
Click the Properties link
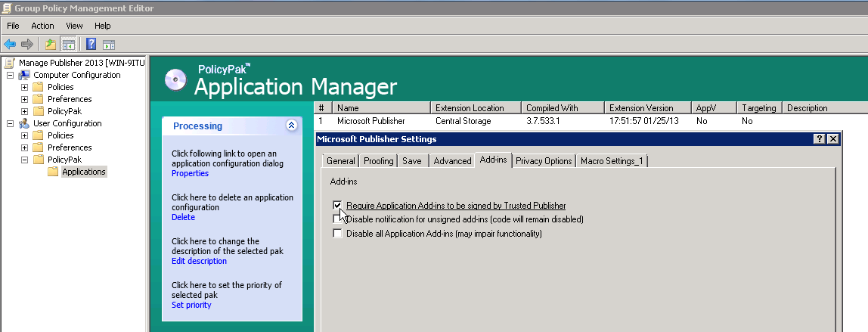[190, 173]
